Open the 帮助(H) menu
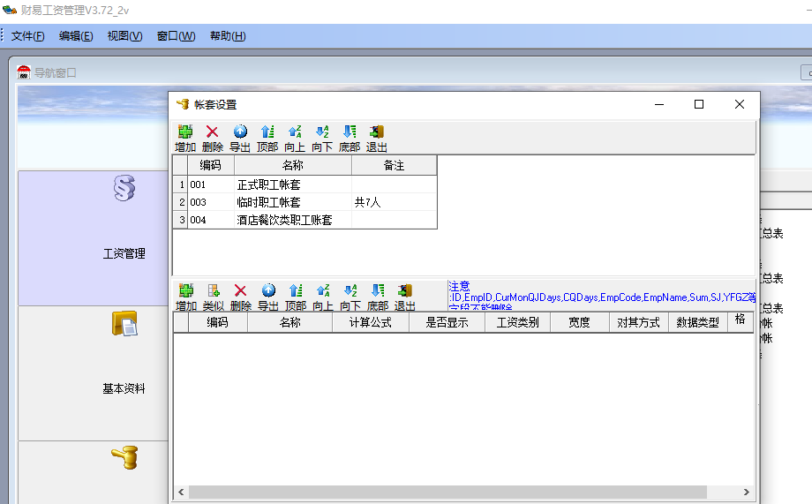This screenshot has width=812, height=504. pyautogui.click(x=228, y=36)
